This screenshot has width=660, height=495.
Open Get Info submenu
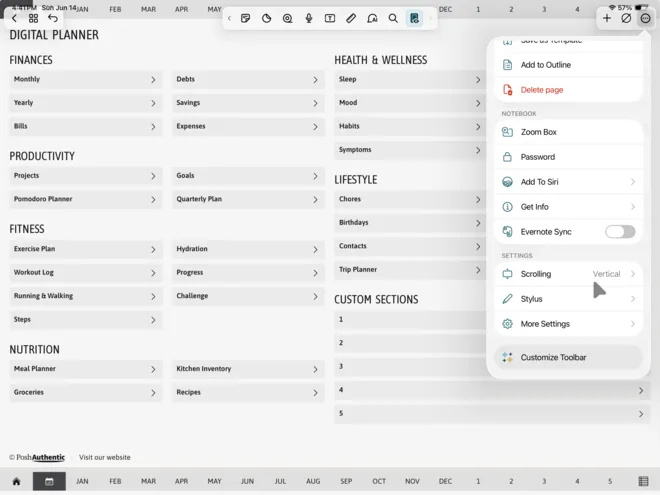569,207
